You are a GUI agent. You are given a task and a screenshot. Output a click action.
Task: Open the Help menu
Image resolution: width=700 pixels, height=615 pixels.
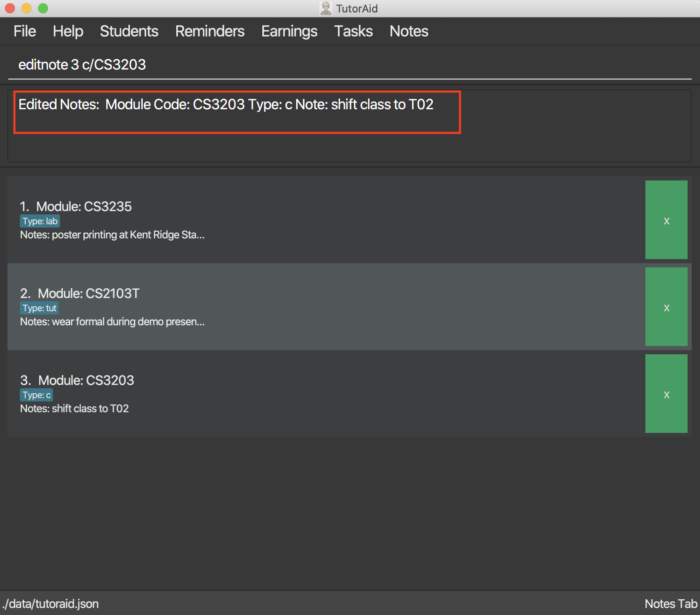coord(68,31)
